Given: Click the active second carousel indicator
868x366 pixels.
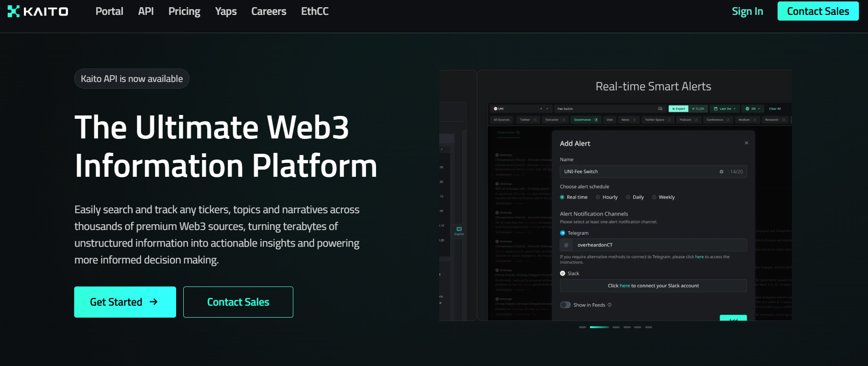Looking at the screenshot, I should pyautogui.click(x=599, y=327).
